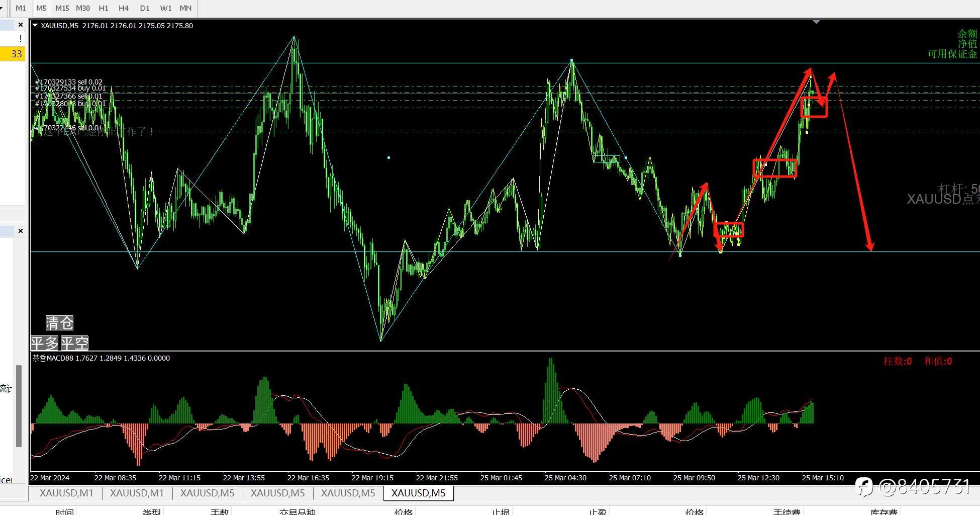980x515 pixels.
Task: Click the 平空 close-shorts button
Action: click(x=74, y=343)
